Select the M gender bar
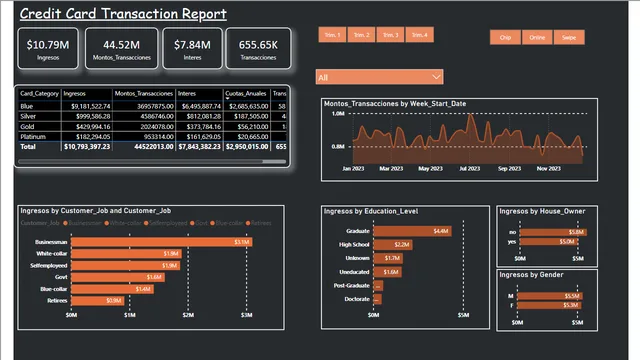The width and height of the screenshot is (640, 360). click(x=550, y=296)
